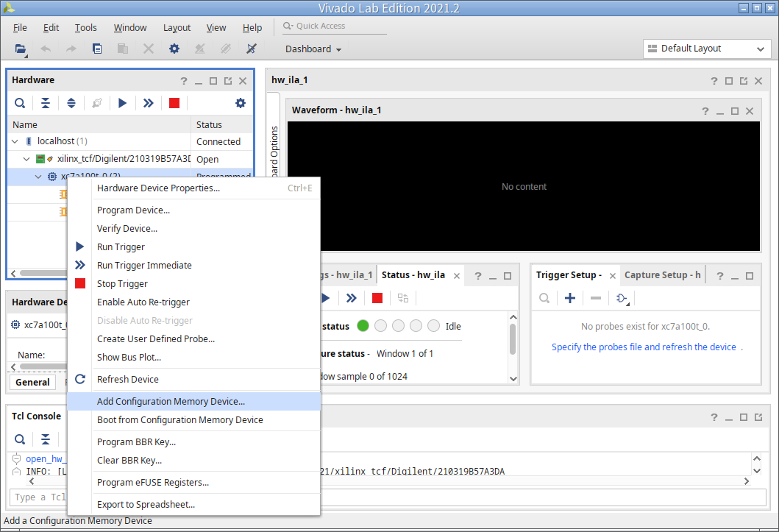The width and height of the screenshot is (779, 532).
Task: Select Add Configuration Memory Device menu entry
Action: [171, 402]
